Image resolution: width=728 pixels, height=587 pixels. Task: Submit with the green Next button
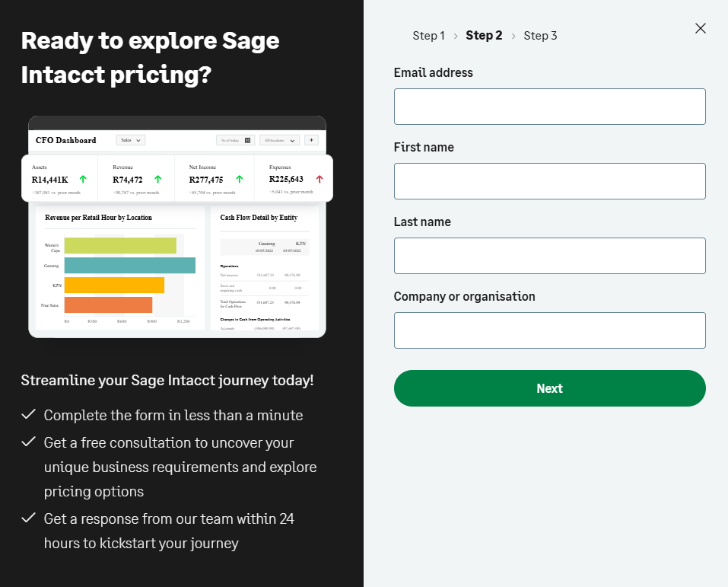[x=550, y=388]
